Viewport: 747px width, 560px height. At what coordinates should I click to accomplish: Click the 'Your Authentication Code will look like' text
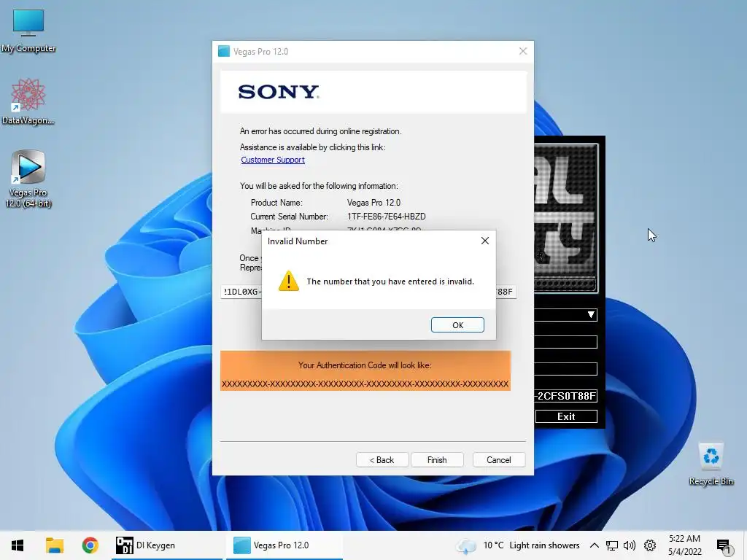tap(365, 365)
